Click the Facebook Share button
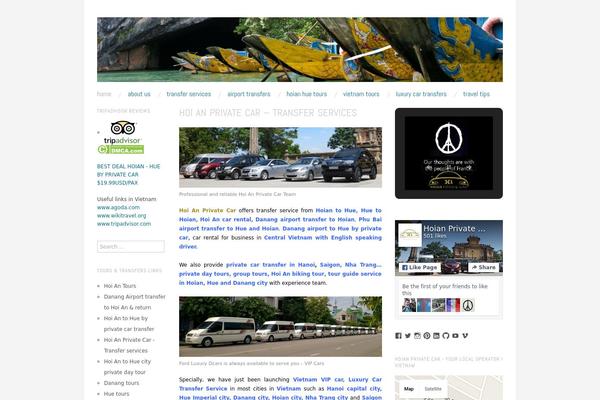This screenshot has width=600, height=400. [484, 267]
